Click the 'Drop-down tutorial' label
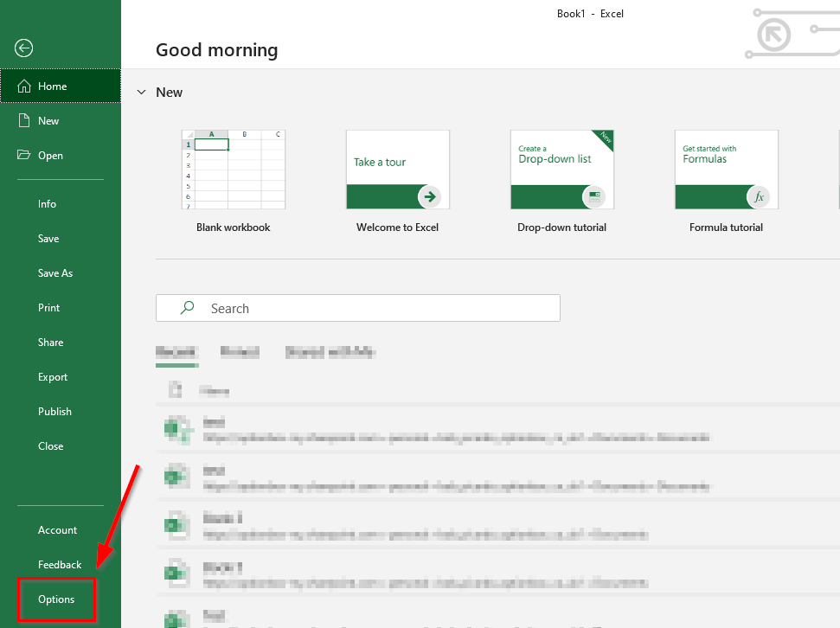 tap(562, 227)
